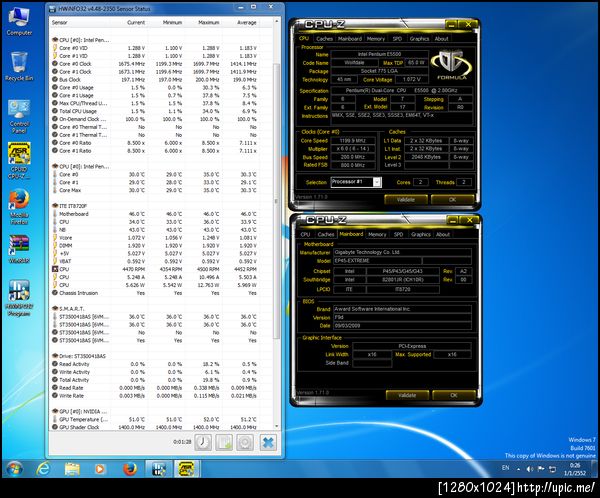Select the VBAT sensor row
The width and height of the screenshot is (600, 498).
[155, 261]
